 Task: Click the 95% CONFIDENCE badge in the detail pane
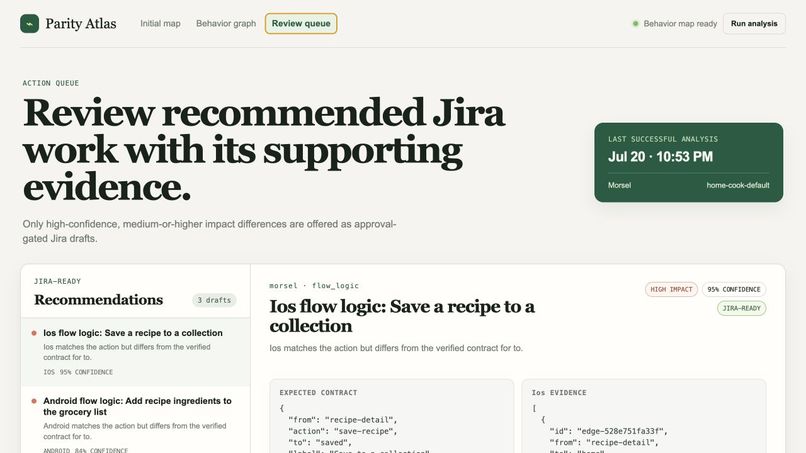[x=734, y=289]
